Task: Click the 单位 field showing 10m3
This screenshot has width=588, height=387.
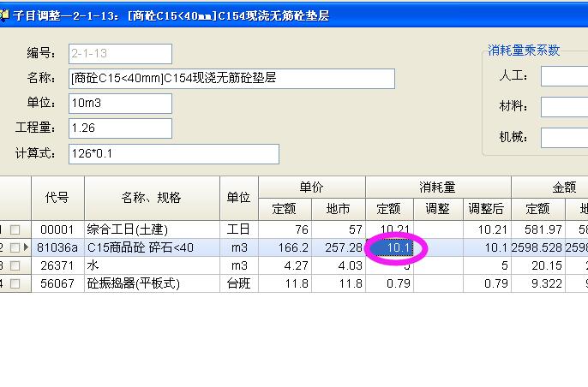Action: coord(120,104)
